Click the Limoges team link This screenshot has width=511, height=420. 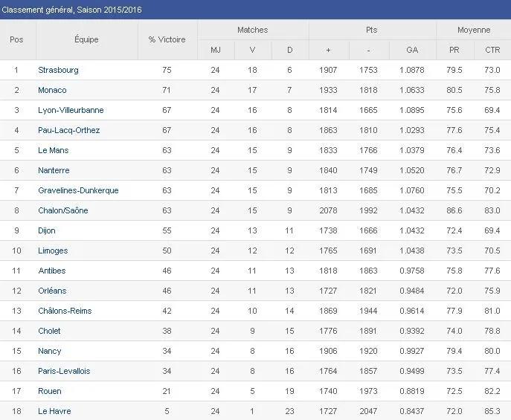[x=53, y=251]
